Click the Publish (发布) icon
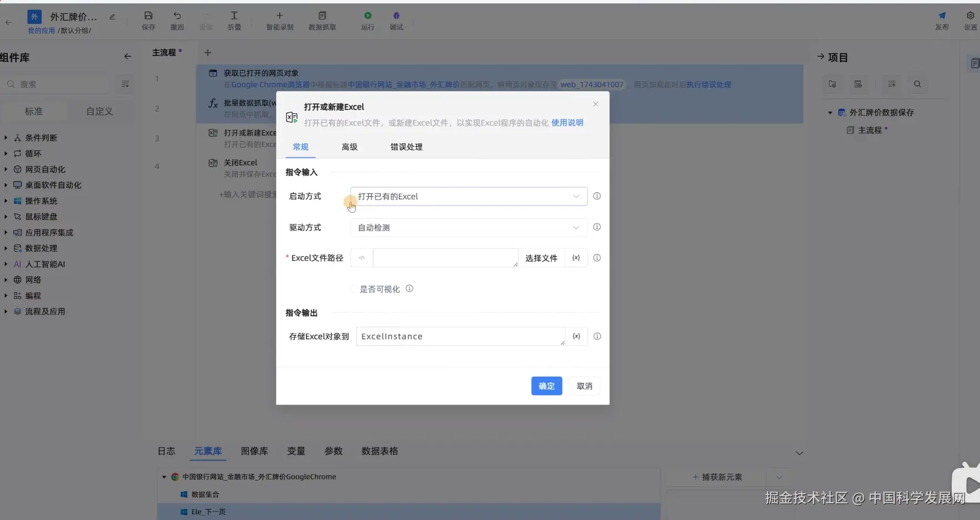The width and height of the screenshot is (980, 520). 942,21
